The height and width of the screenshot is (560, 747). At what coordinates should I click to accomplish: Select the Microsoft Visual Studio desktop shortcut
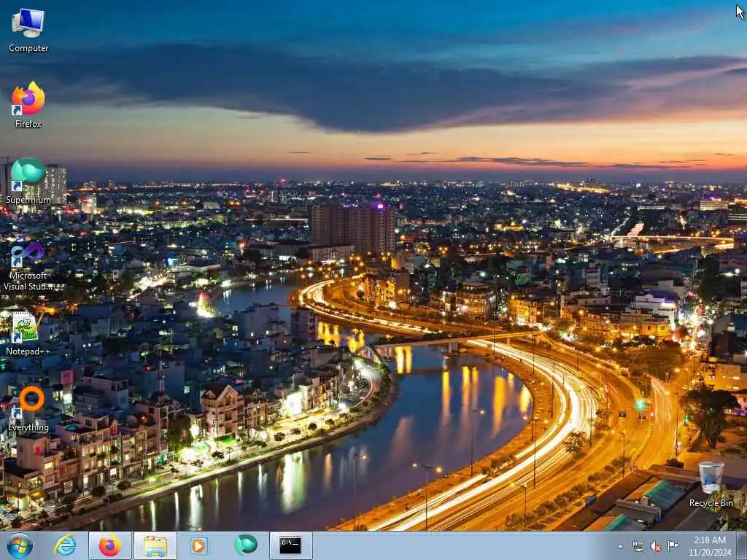pos(28,267)
